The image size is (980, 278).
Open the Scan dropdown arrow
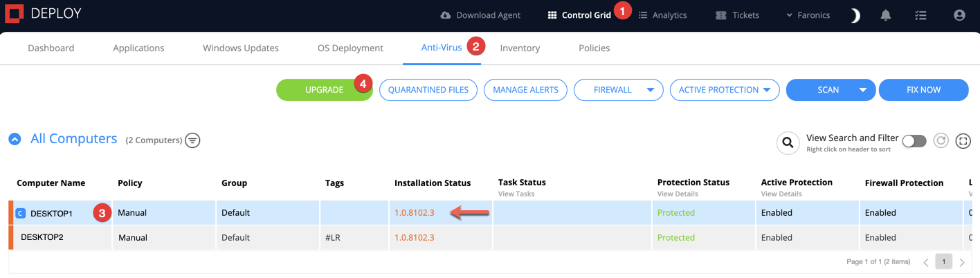click(863, 90)
